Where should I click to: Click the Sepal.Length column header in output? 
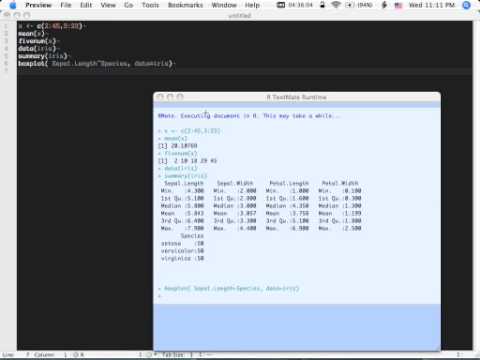184,183
